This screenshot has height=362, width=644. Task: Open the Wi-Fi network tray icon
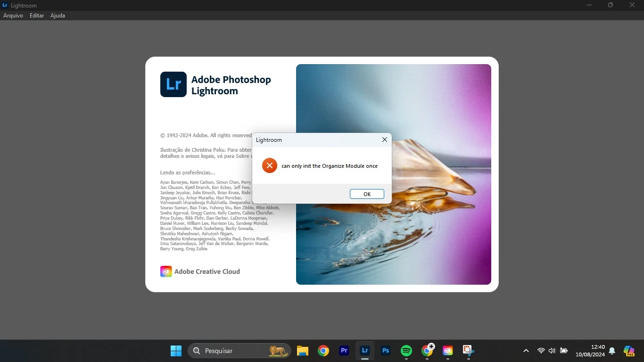(541, 351)
